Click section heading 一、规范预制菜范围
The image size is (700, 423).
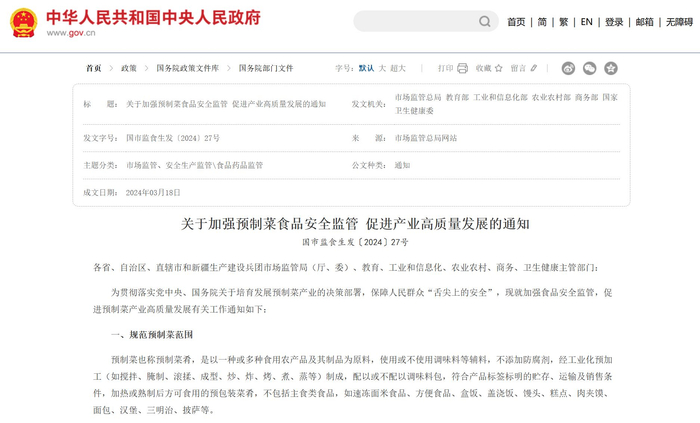(x=152, y=334)
